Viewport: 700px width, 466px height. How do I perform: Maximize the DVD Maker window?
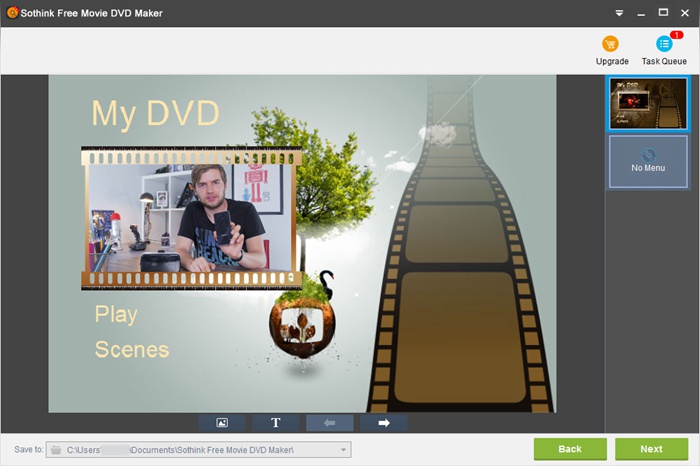(663, 12)
